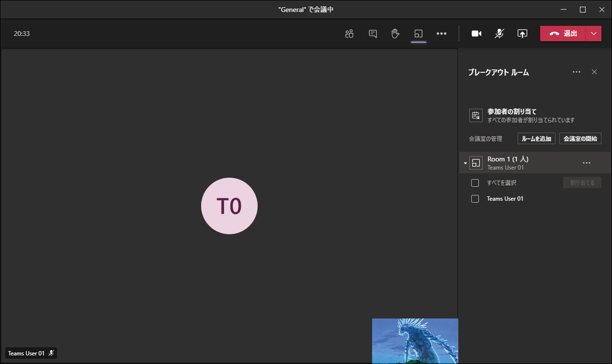The height and width of the screenshot is (364, 612).
Task: Maximize the Teams meeting window
Action: pyautogui.click(x=583, y=10)
